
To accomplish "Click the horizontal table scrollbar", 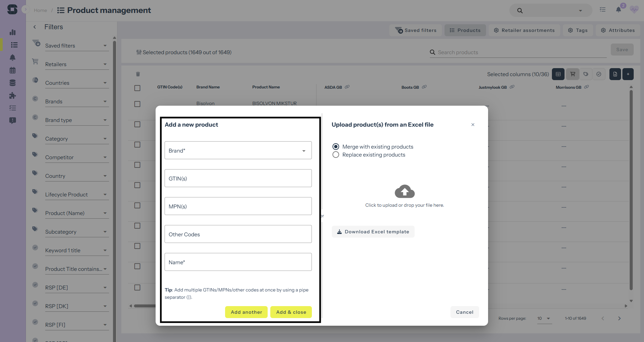I will point(145,306).
